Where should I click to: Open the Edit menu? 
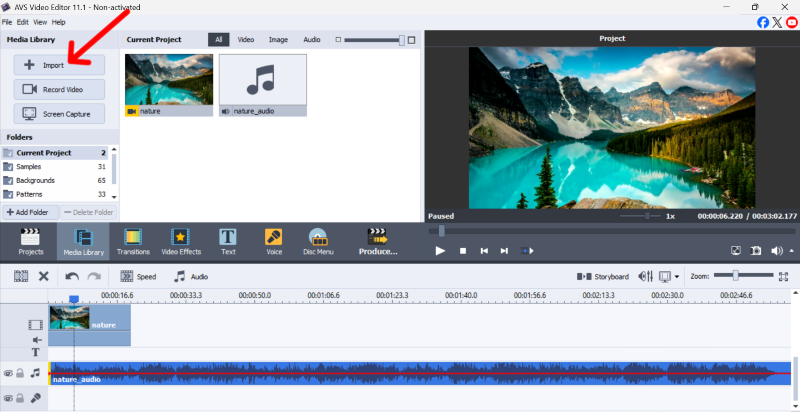coord(22,21)
